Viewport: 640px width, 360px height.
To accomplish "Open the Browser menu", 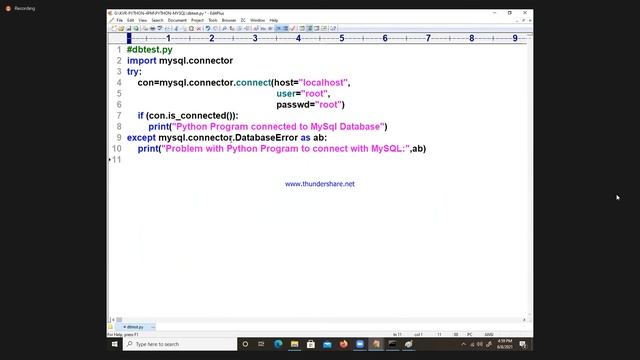I will (x=229, y=20).
